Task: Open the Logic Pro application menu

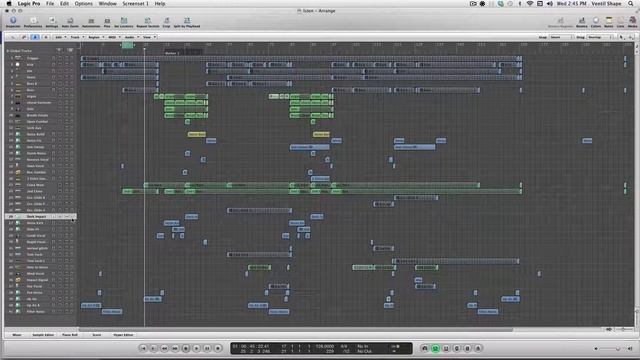Action: (x=29, y=4)
